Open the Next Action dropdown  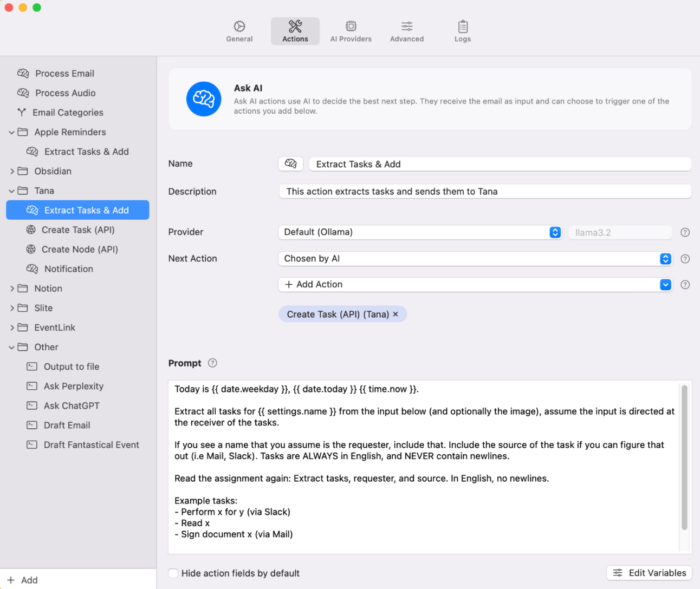475,259
